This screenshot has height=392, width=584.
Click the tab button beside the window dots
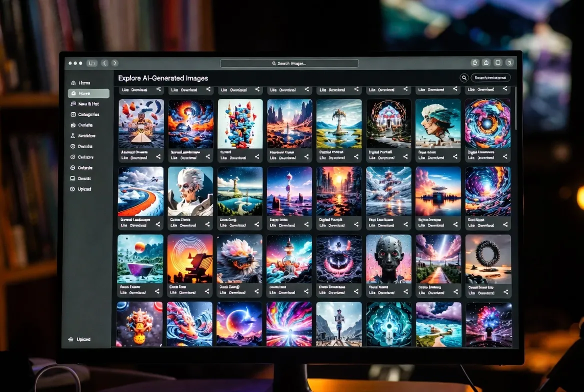click(x=92, y=63)
